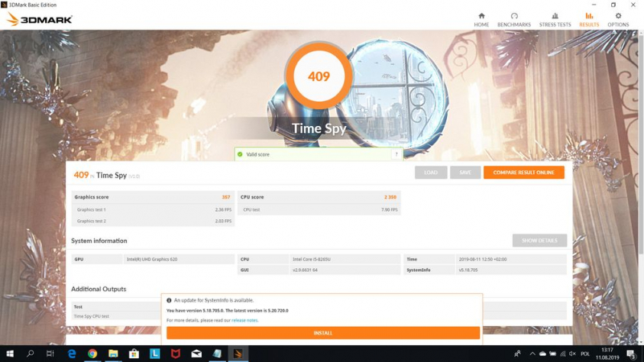Show hidden system tray icons
The width and height of the screenshot is (644, 362).
[x=532, y=354]
